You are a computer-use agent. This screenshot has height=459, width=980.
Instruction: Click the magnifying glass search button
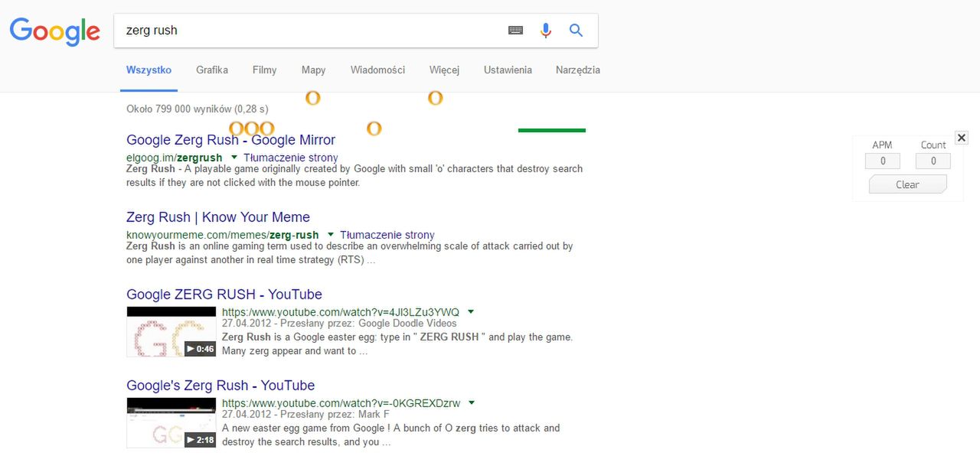[577, 31]
